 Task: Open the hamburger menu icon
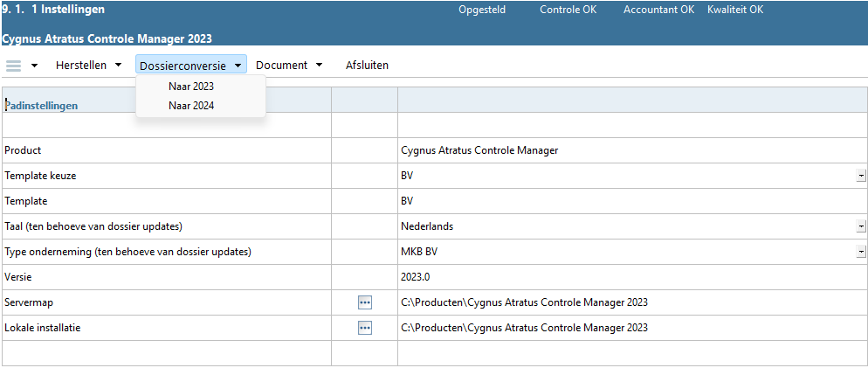[x=13, y=66]
